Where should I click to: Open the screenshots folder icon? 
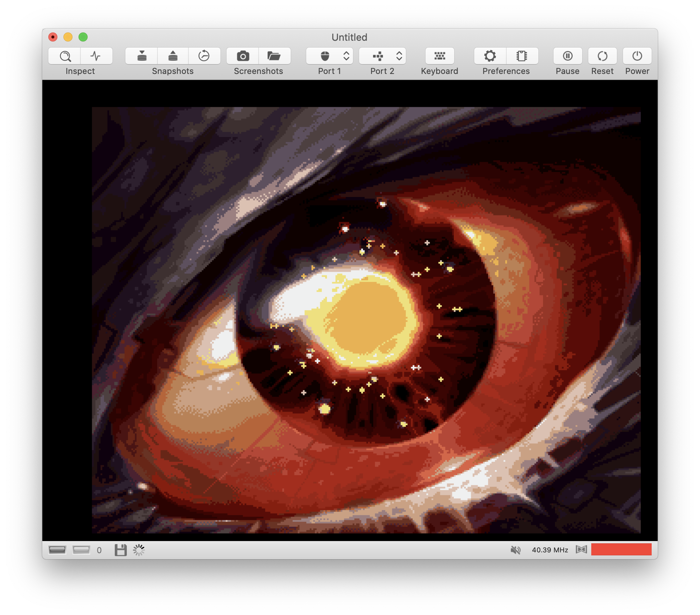pos(274,56)
